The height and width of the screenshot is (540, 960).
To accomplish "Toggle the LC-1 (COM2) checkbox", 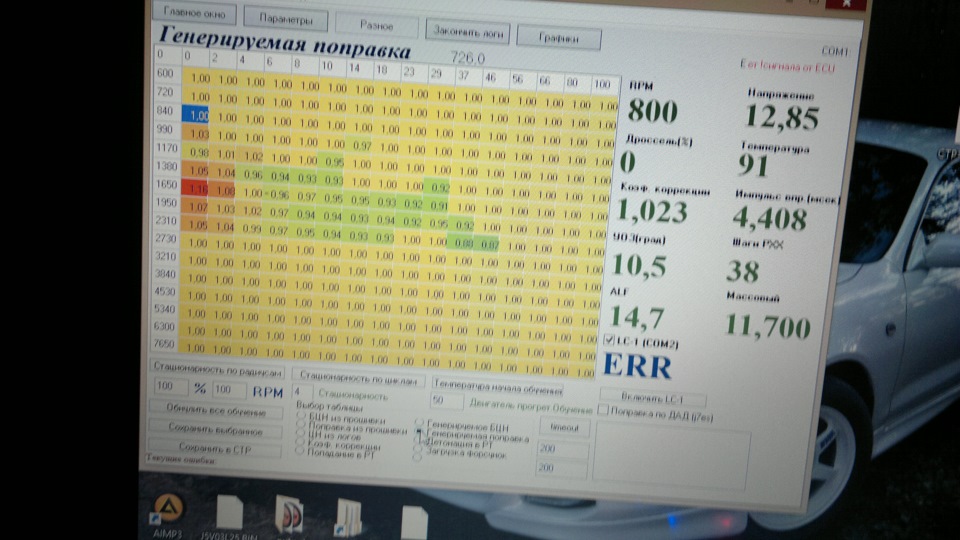I will pos(609,339).
